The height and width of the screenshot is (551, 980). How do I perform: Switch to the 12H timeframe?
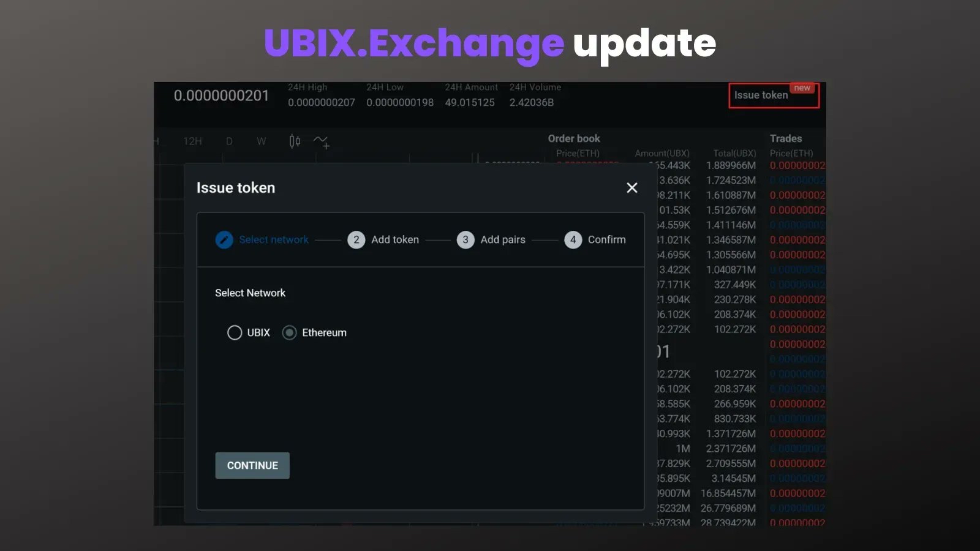point(194,141)
